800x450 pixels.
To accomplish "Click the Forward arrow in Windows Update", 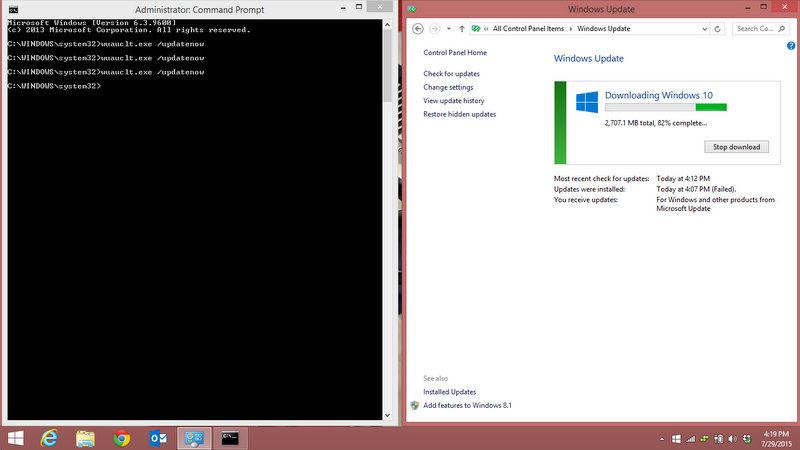I will tap(434, 29).
